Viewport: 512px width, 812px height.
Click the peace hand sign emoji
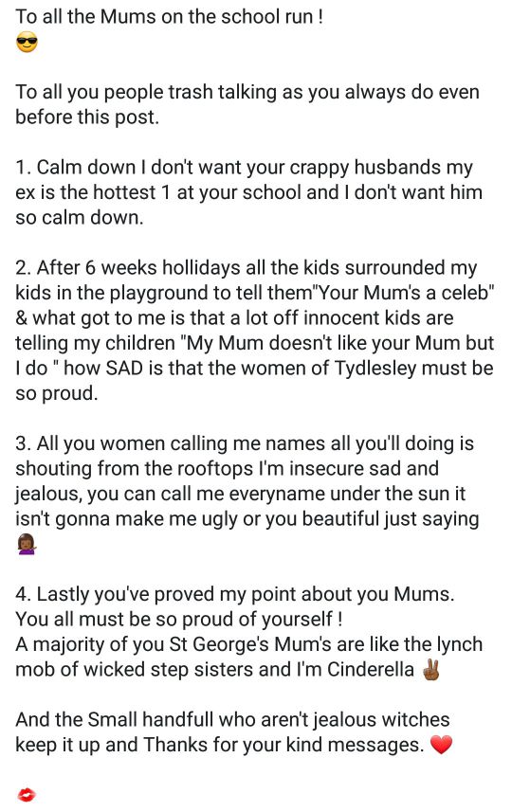pos(431,669)
